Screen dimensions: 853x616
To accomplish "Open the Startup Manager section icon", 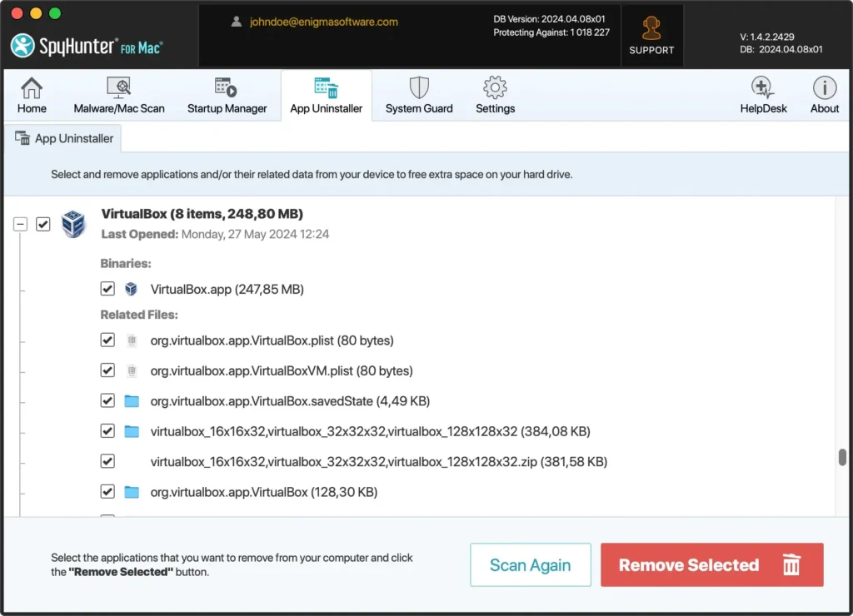I will (227, 88).
